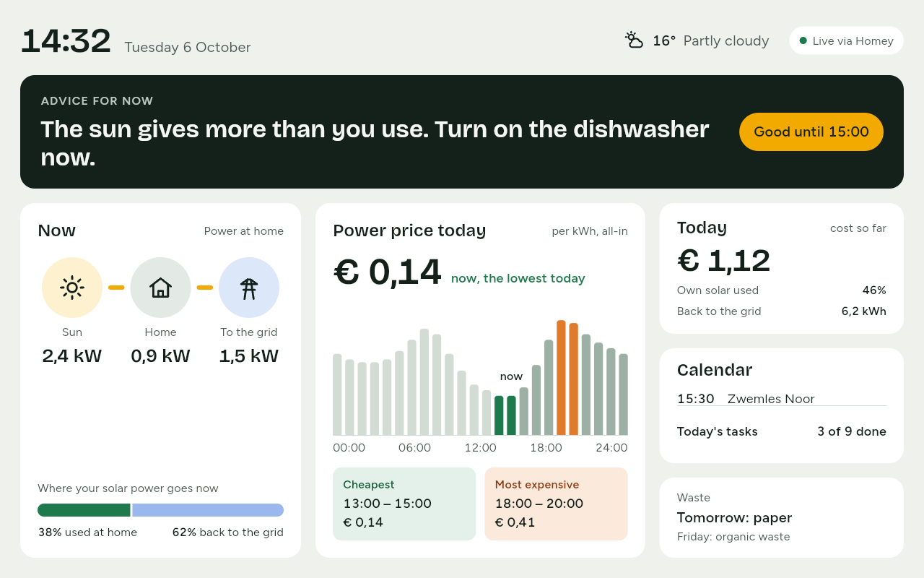Screen dimensions: 924x578
Task: Click 'Partly cloudy' weather text
Action: tap(726, 40)
